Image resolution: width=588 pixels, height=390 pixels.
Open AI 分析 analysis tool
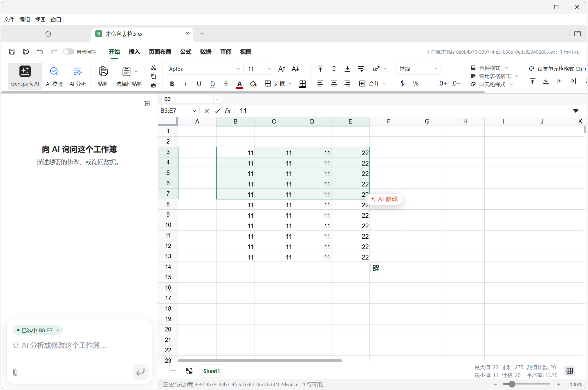[x=78, y=76]
